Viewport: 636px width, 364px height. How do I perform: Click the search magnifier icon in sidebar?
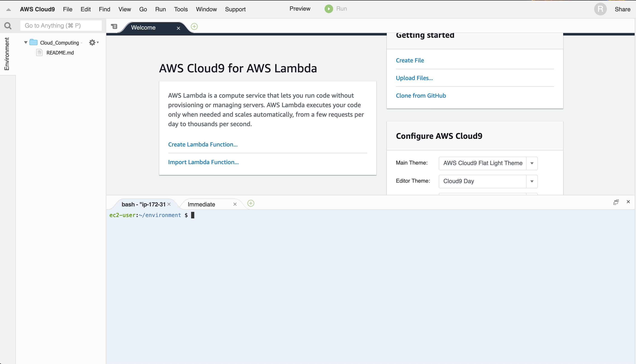8,26
